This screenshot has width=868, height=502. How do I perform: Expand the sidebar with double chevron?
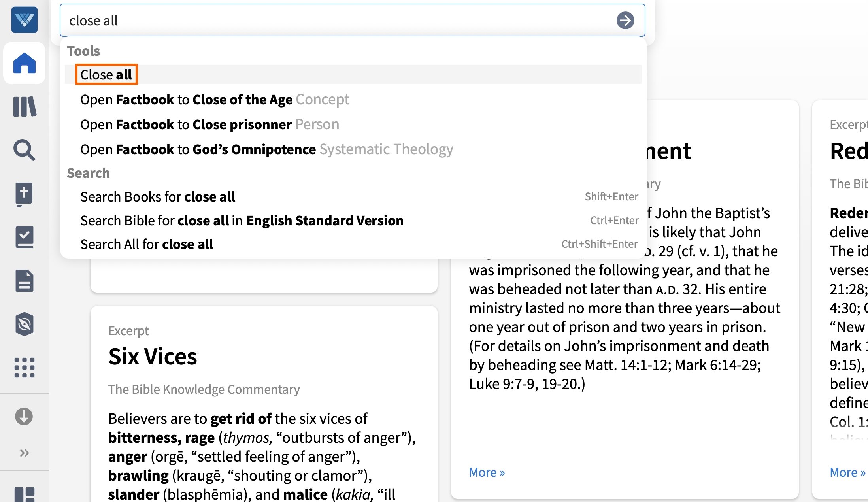(x=25, y=453)
